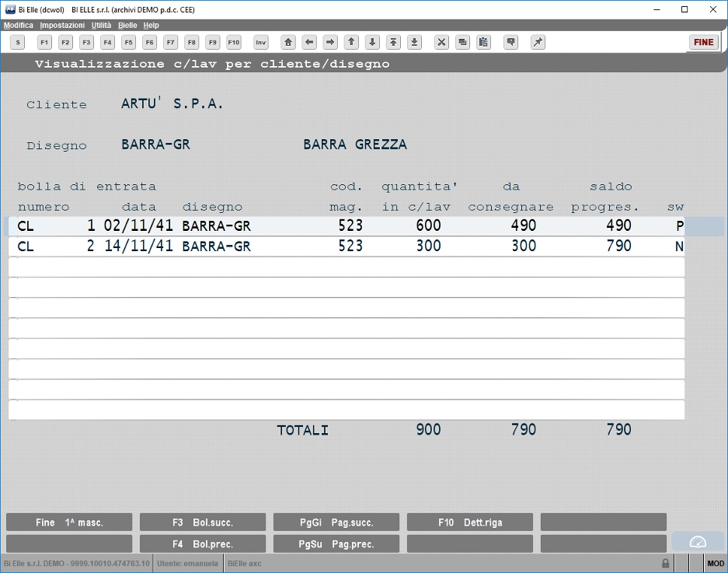728x573 pixels.
Task: Click the F1 toolbar key
Action: tap(44, 42)
